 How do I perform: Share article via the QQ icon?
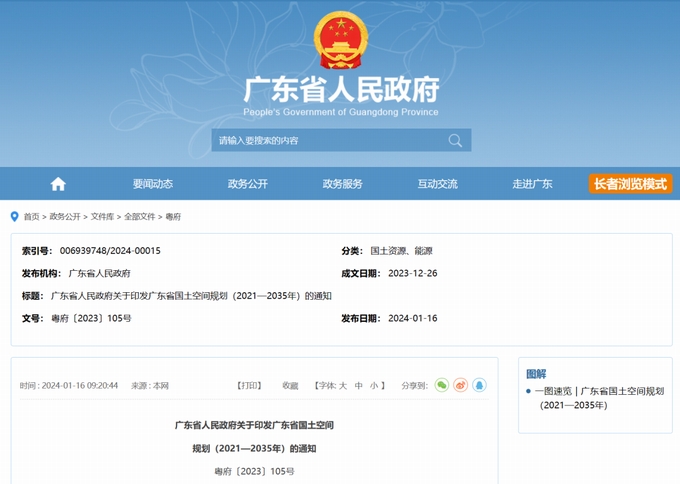click(479, 385)
